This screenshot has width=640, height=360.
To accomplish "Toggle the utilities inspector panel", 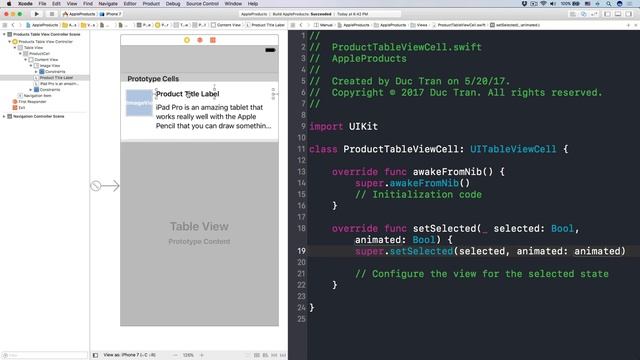I will pos(629,14).
